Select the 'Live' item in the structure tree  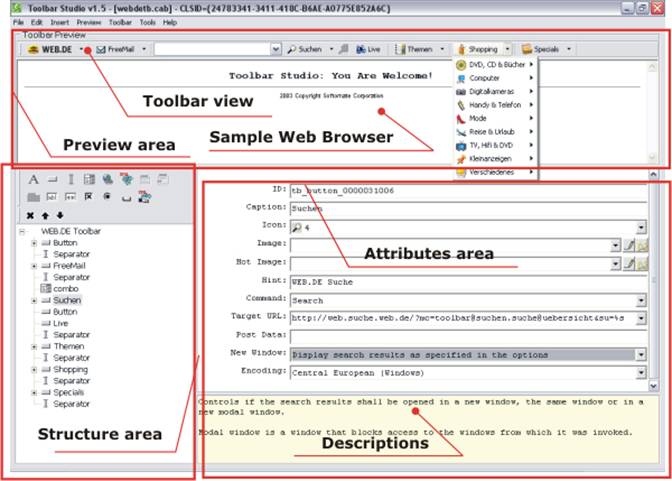(60, 323)
